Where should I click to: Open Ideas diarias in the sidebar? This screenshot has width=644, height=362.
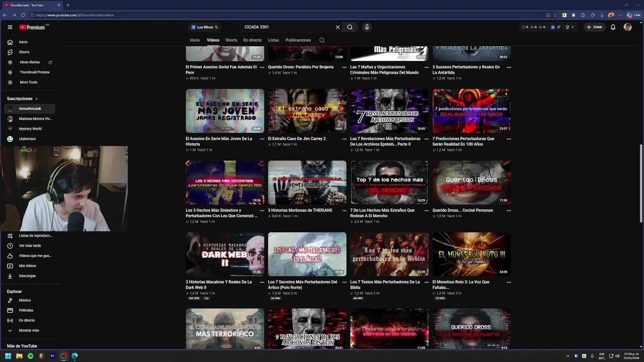tap(30, 62)
